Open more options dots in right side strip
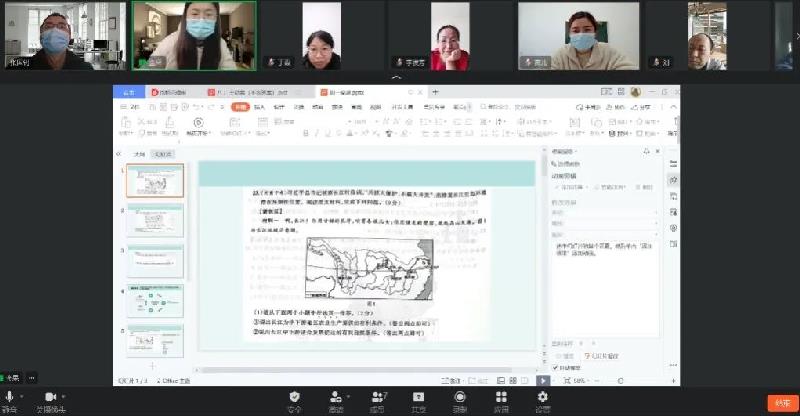The height and width of the screenshot is (416, 800). [x=673, y=365]
